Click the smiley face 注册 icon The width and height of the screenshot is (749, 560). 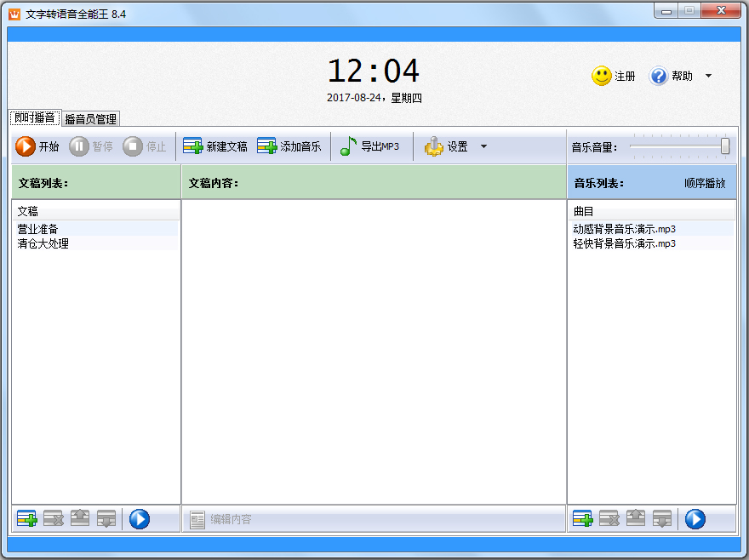(602, 76)
